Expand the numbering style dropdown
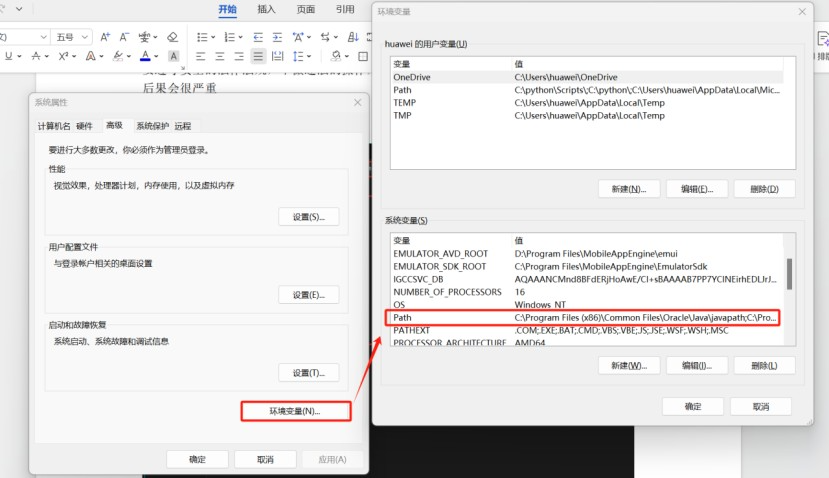 click(x=241, y=38)
